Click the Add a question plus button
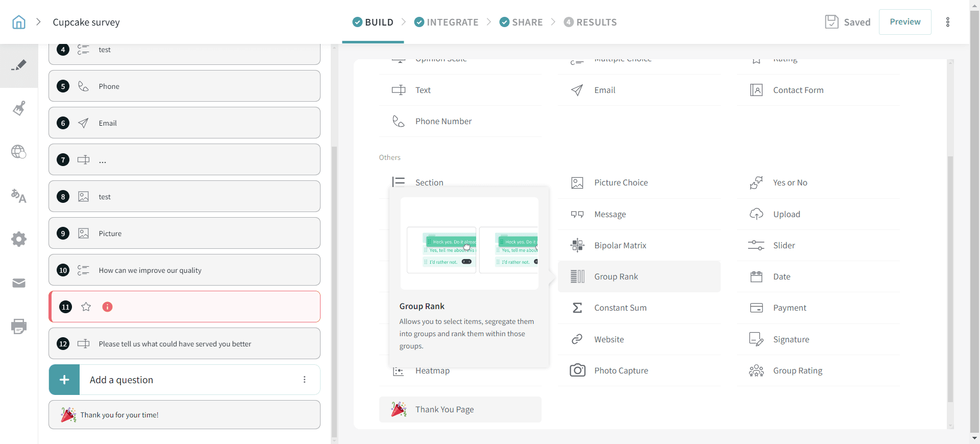980x444 pixels. click(64, 380)
